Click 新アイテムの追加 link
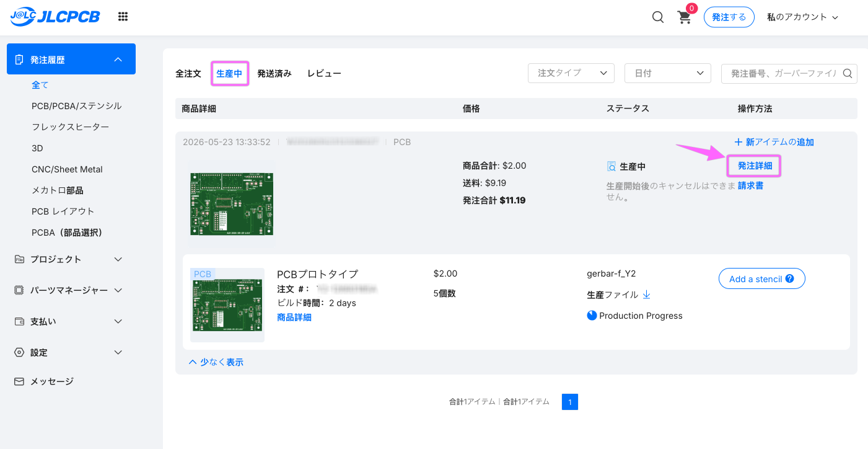 point(774,142)
